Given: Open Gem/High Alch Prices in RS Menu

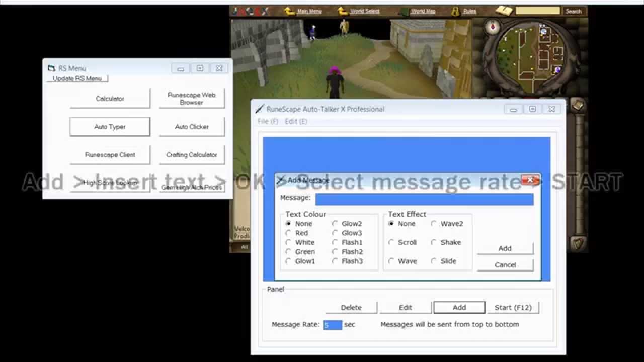Looking at the screenshot, I should pos(192,187).
